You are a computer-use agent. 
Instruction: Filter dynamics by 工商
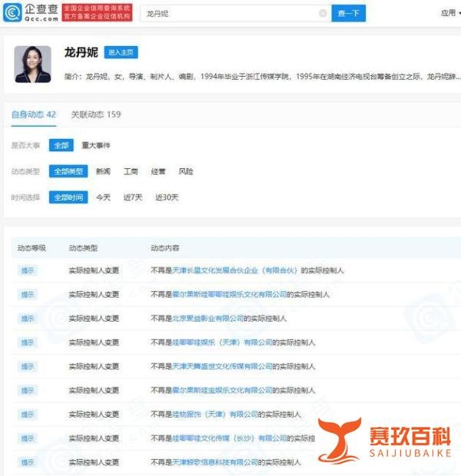131,171
